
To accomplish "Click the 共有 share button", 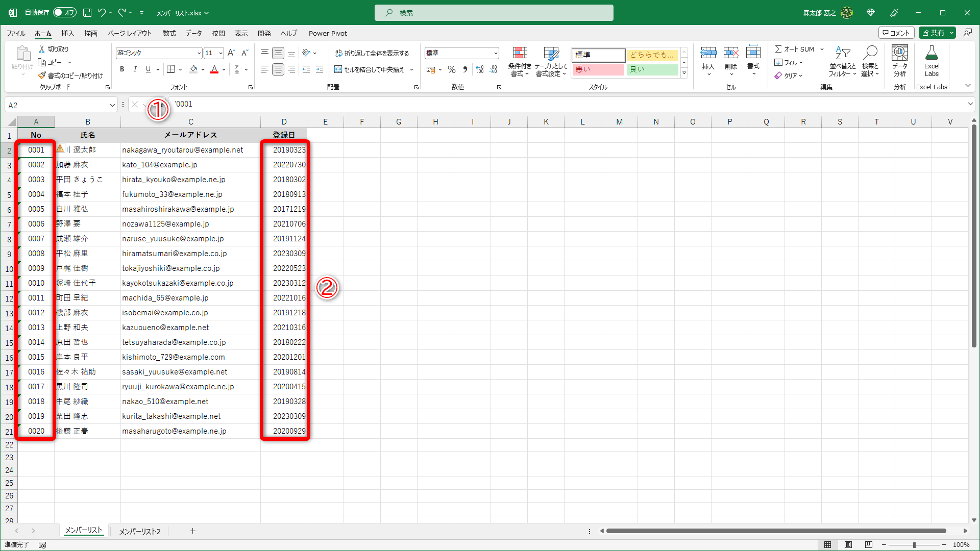I will point(933,33).
